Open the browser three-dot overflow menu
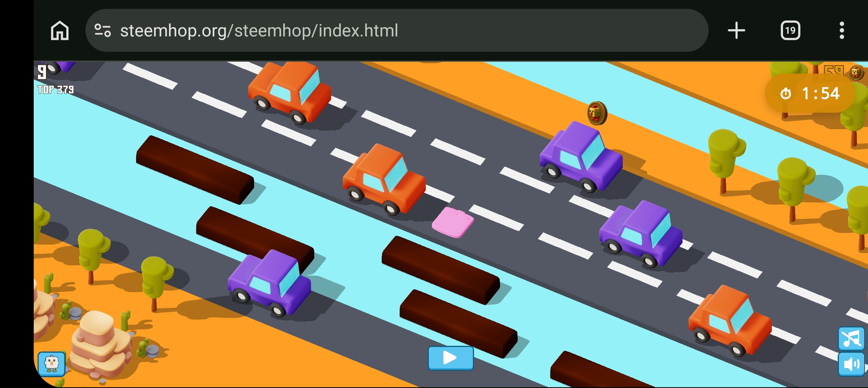Viewport: 868px width, 388px height. pos(842,31)
